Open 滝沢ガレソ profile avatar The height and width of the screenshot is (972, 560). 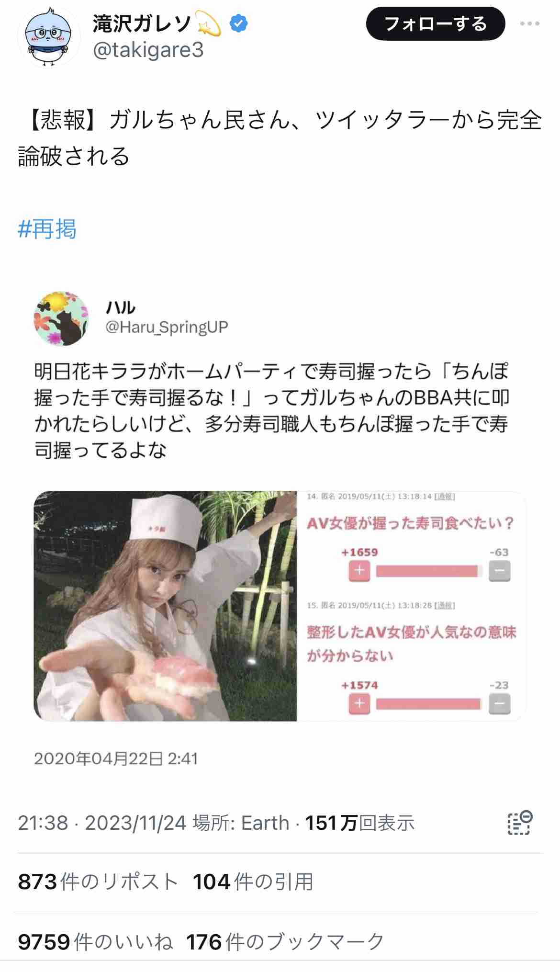pos(49,37)
